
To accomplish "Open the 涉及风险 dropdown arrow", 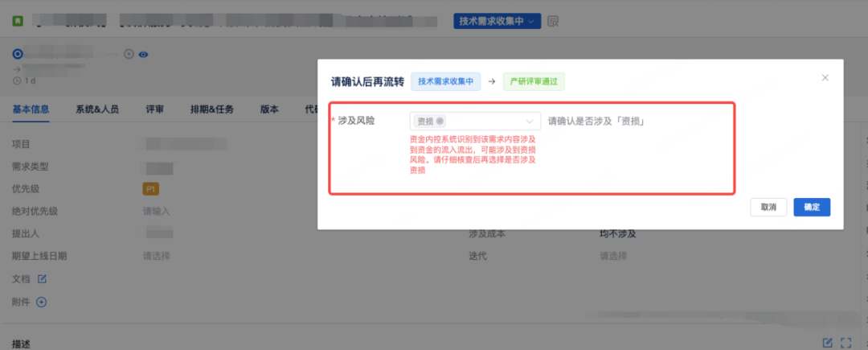I will [530, 121].
